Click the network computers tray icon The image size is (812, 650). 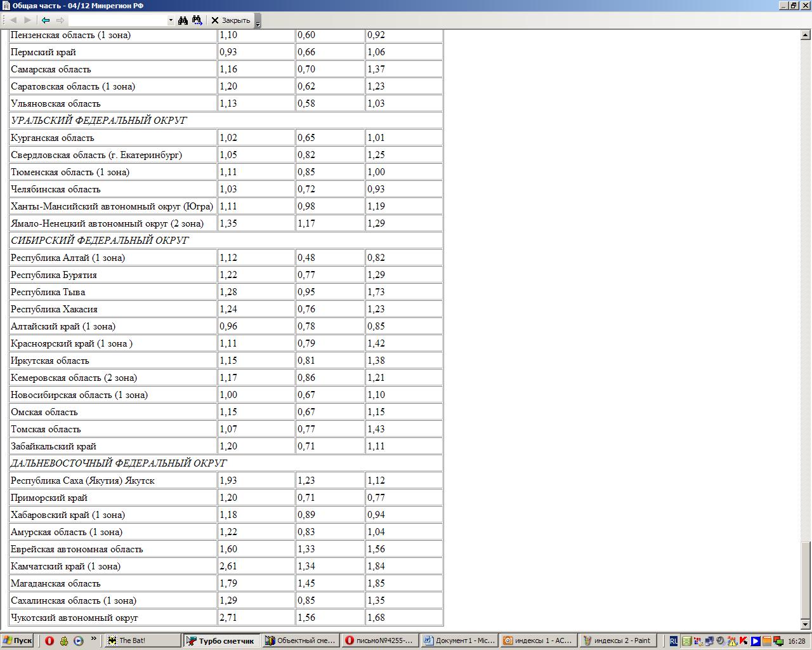[710, 641]
